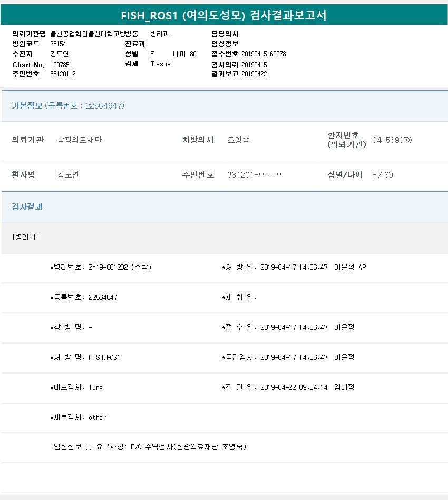Select the 처방명 FISH,ROS1 line

click(x=85, y=357)
